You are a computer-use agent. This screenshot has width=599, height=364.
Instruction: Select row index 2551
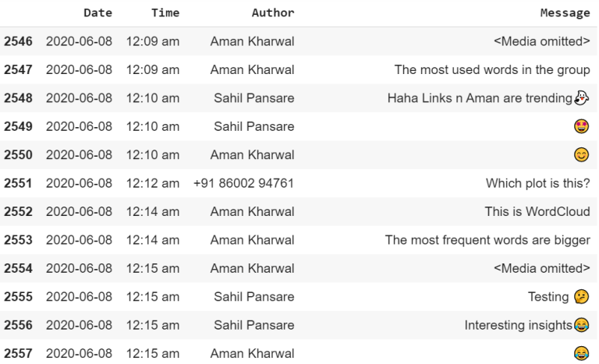(x=18, y=183)
